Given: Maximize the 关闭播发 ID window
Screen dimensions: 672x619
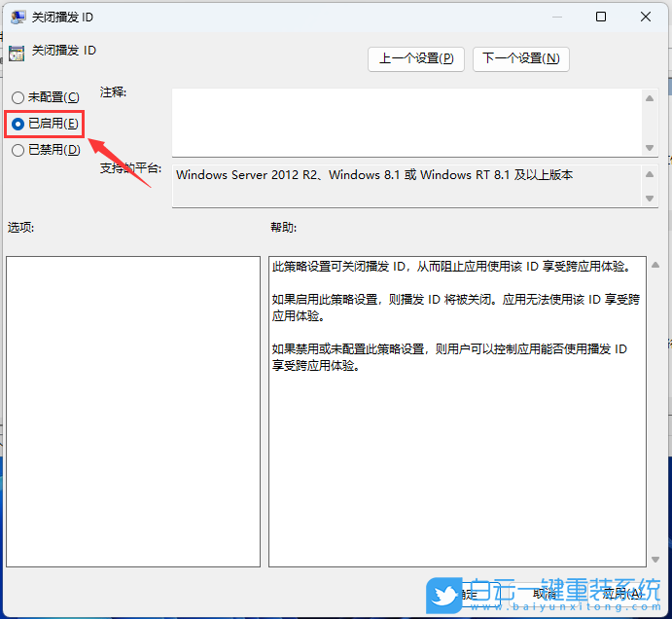Looking at the screenshot, I should click(x=601, y=18).
